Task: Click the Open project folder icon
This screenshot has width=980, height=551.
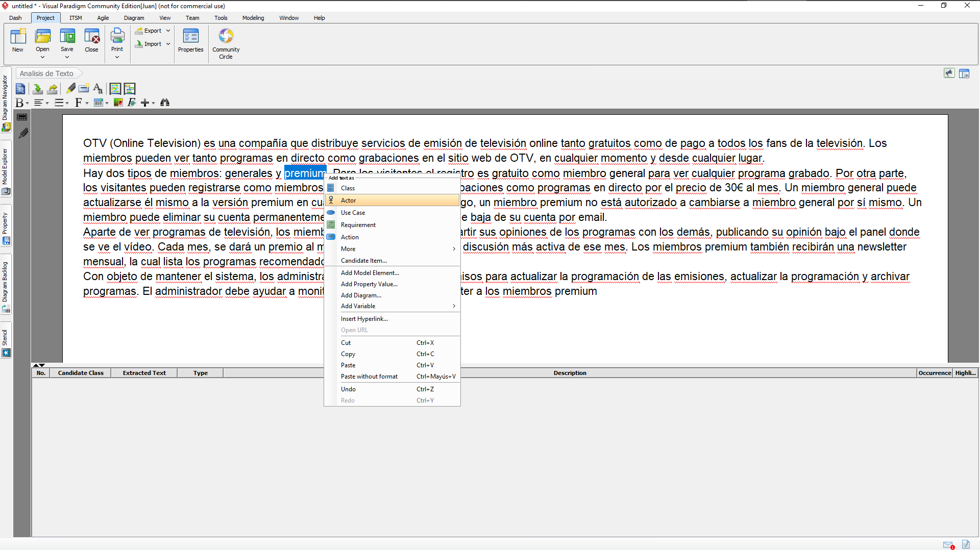Action: (x=43, y=37)
